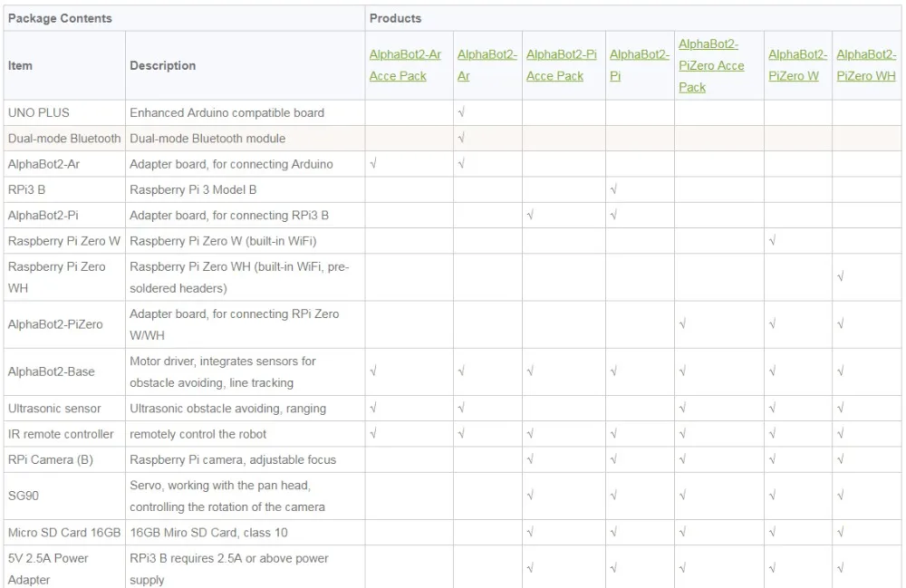Viewport: 906px width, 588px height.
Task: Click the 'pre-soldered headers' Zero WH description
Action: tap(239, 277)
